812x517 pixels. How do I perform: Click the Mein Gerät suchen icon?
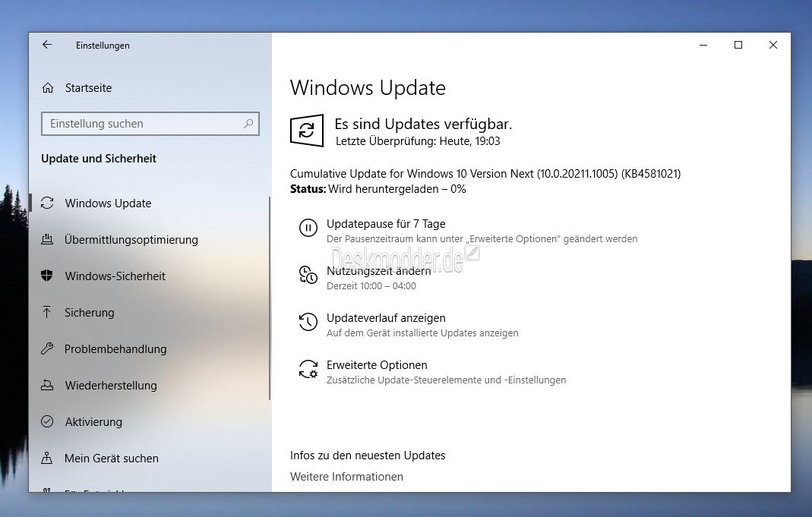[46, 458]
